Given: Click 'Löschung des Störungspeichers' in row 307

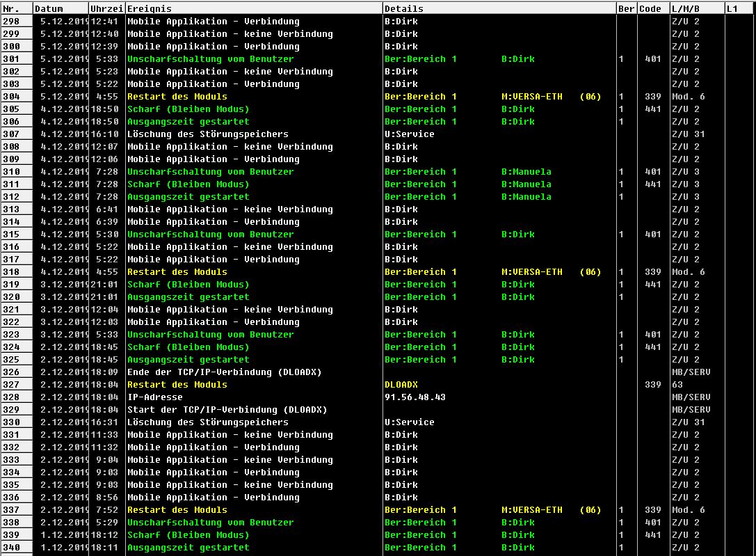Looking at the screenshot, I should (x=207, y=134).
